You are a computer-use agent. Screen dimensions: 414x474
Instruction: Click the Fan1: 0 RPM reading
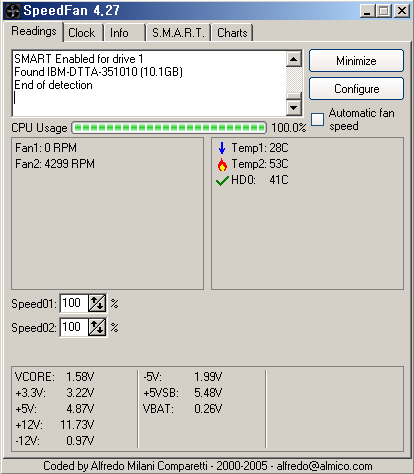pos(46,148)
